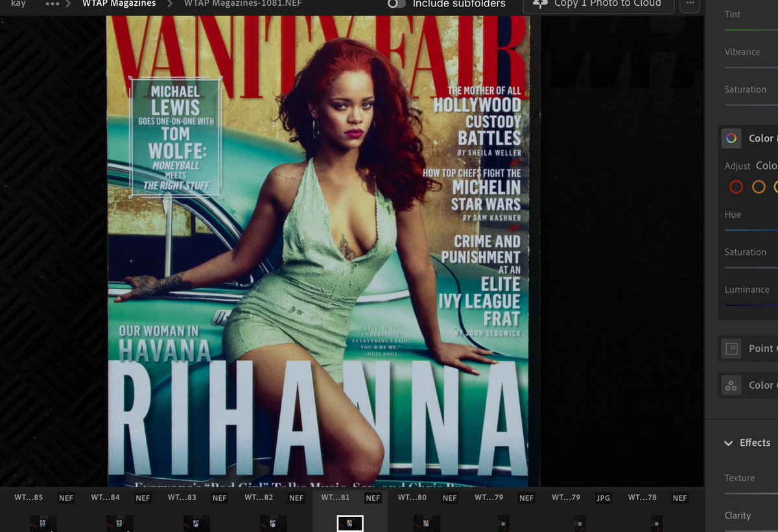The width and height of the screenshot is (778, 532).
Task: Click Copy 1 Photo to Cloud
Action: [598, 4]
